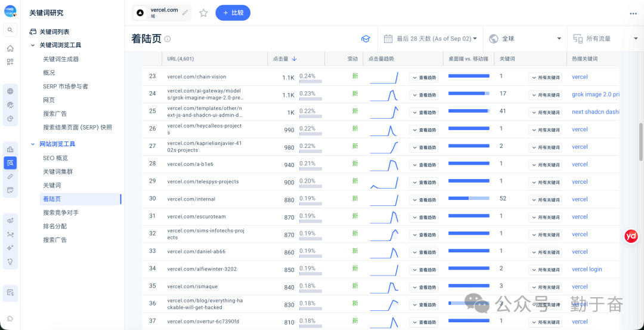Viewport: 644px width, 330px height.
Task: Select the globe with trend line icon
Action: click(10, 105)
